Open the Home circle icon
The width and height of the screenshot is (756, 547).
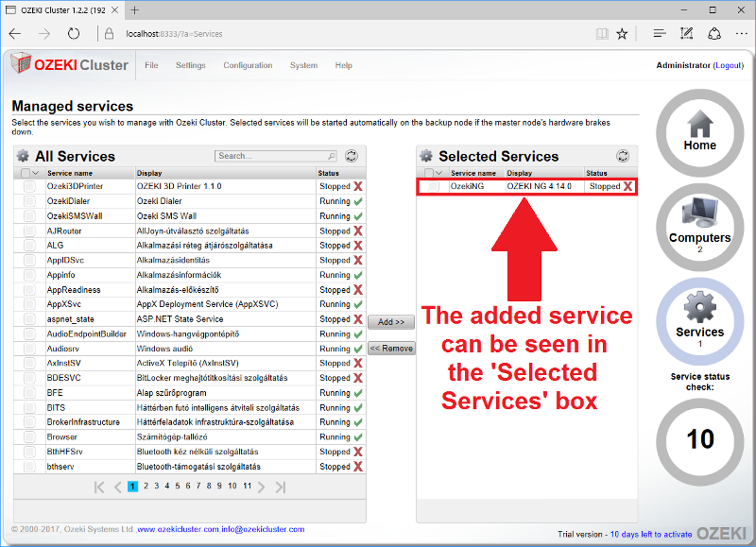(699, 132)
